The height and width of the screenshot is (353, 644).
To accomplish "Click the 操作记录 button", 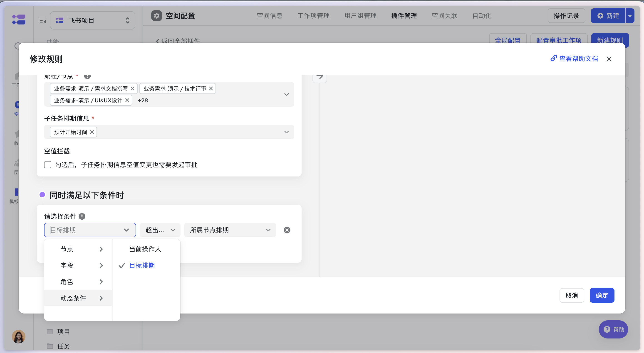I will [x=566, y=16].
